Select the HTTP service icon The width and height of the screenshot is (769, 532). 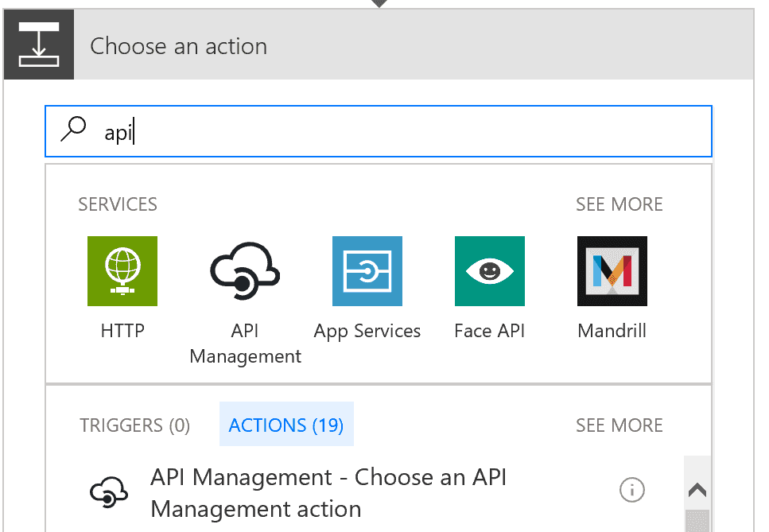click(x=122, y=271)
